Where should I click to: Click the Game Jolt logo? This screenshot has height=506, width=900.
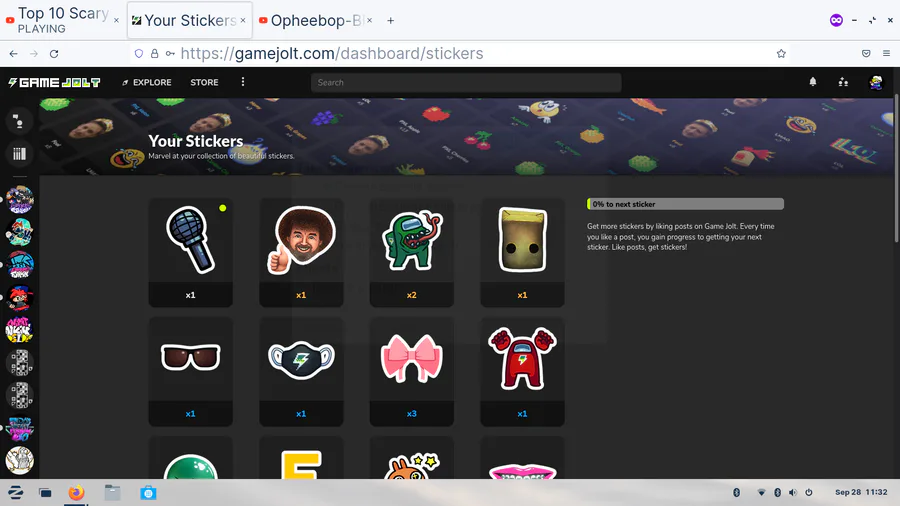55,83
